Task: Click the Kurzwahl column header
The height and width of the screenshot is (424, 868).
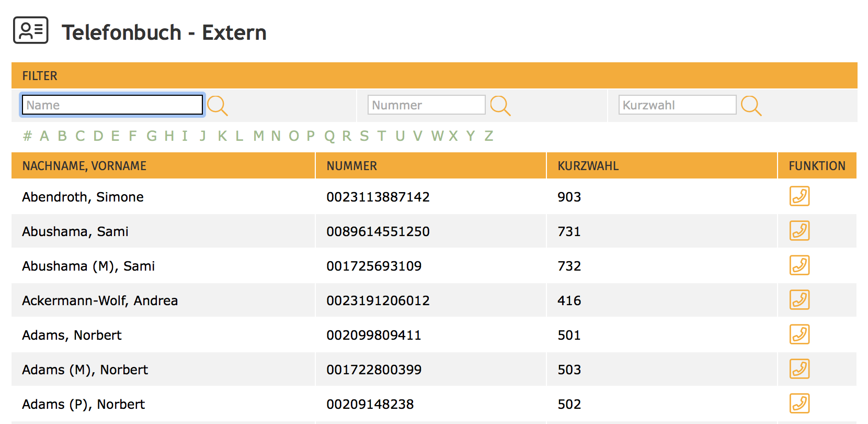Action: point(588,166)
